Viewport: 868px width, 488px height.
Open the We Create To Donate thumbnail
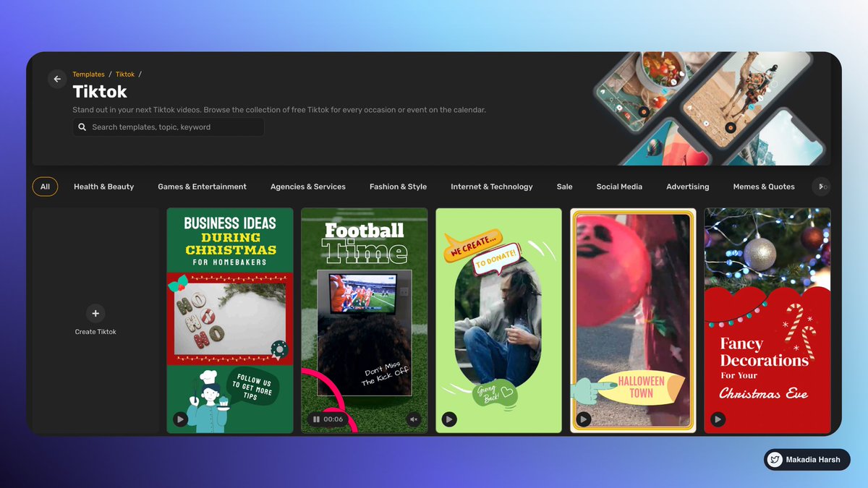pyautogui.click(x=499, y=320)
